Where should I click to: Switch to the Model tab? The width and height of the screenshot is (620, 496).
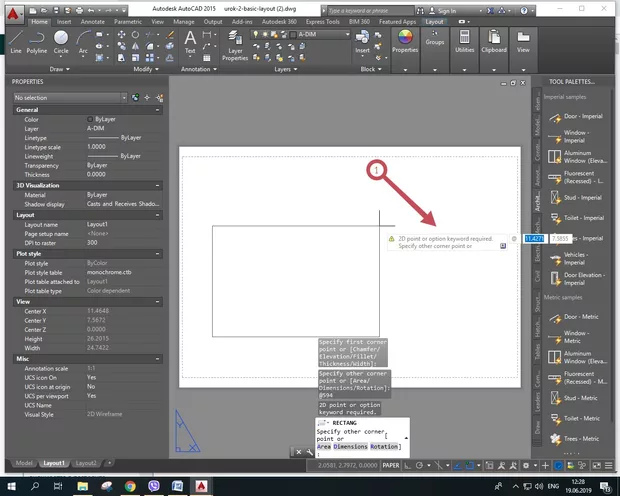point(23,464)
